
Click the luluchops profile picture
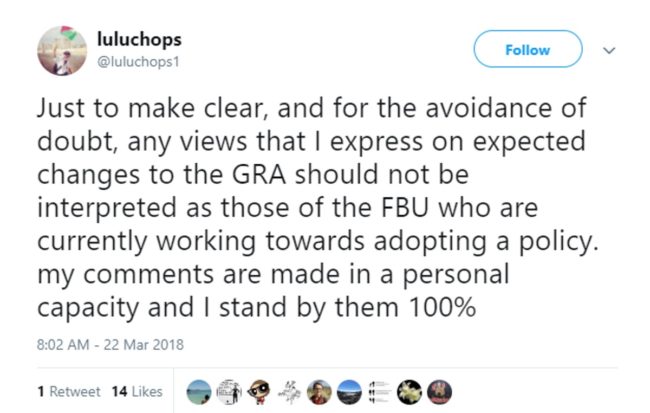(x=63, y=49)
